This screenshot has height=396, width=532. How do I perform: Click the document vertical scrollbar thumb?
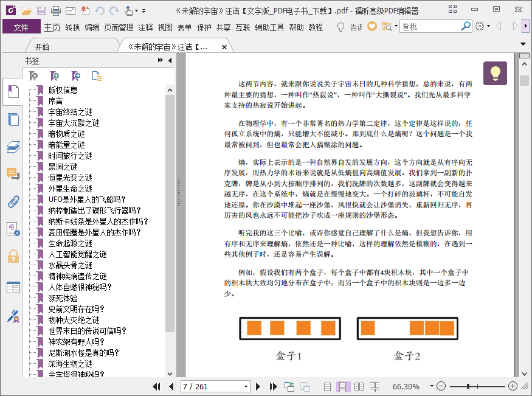524,80
